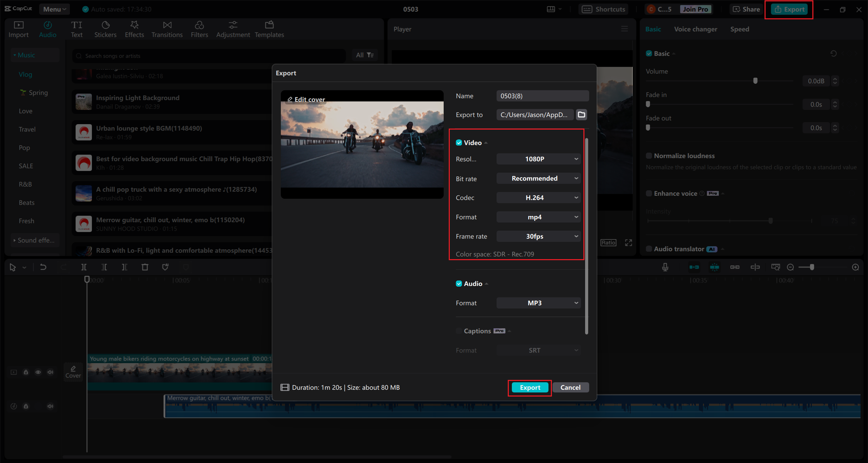
Task: Enable the Normalize loudness checkbox
Action: [x=649, y=156]
